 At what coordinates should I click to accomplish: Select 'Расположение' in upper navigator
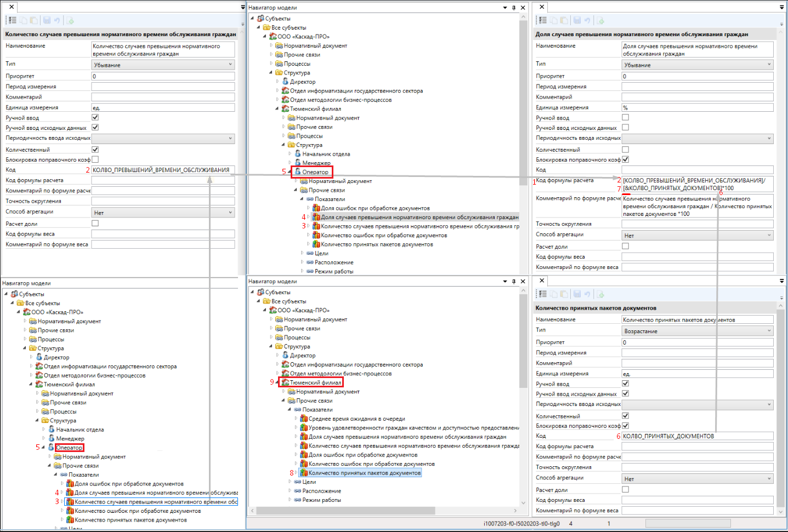[x=334, y=262]
